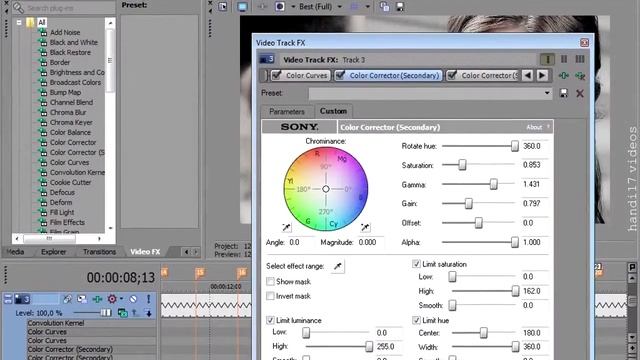Click the Split Screen icon in the FX header
640x360 pixels.
564,60
